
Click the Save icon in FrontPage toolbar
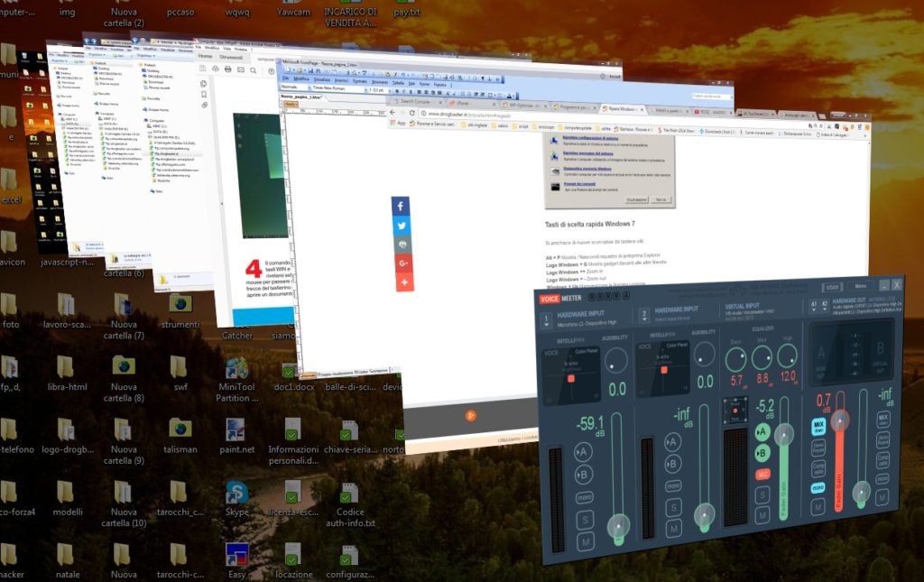[310, 71]
